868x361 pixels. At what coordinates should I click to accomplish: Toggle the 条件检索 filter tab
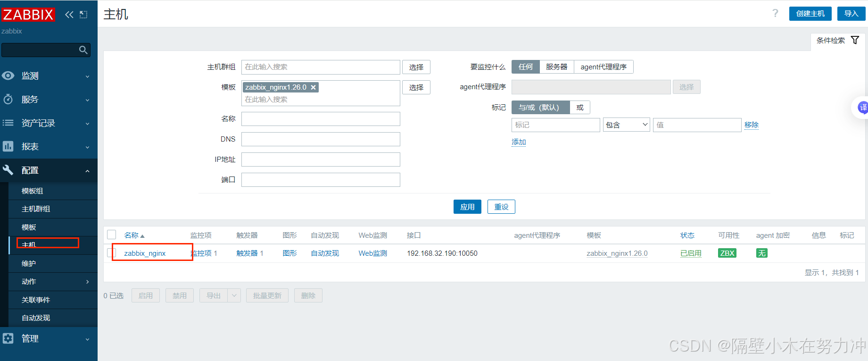click(x=838, y=41)
